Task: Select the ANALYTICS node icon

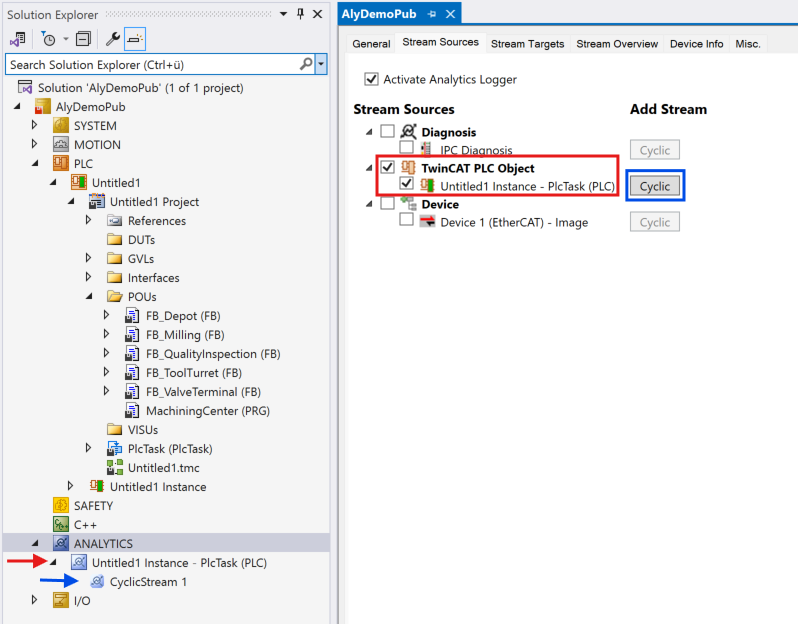Action: click(x=60, y=543)
